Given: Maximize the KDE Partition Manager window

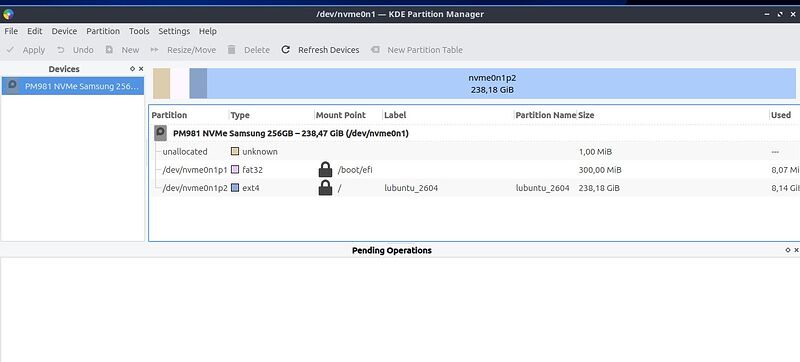Looking at the screenshot, I should (780, 14).
